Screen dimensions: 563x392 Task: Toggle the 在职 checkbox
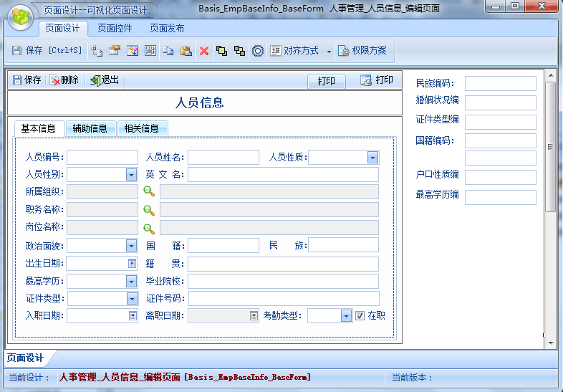360,315
